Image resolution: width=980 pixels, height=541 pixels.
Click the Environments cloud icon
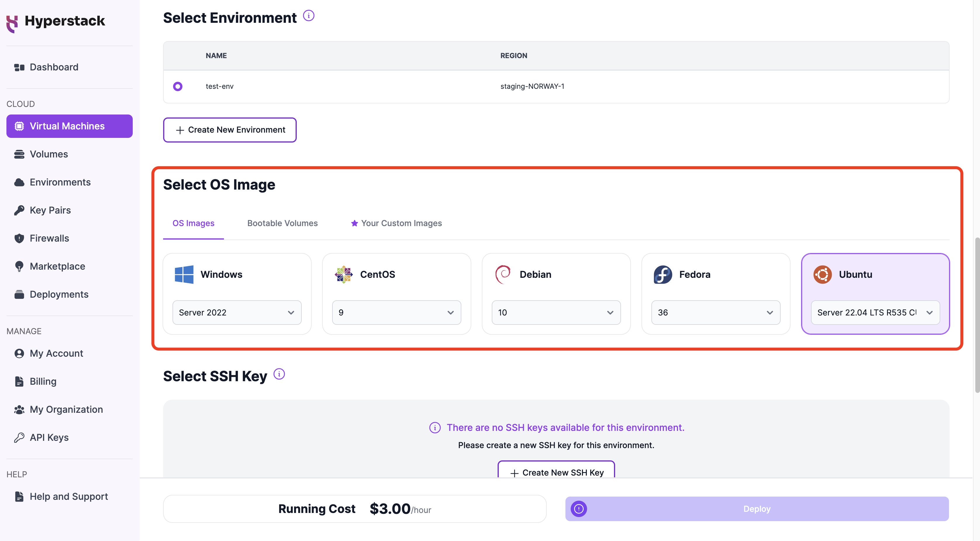tap(19, 182)
